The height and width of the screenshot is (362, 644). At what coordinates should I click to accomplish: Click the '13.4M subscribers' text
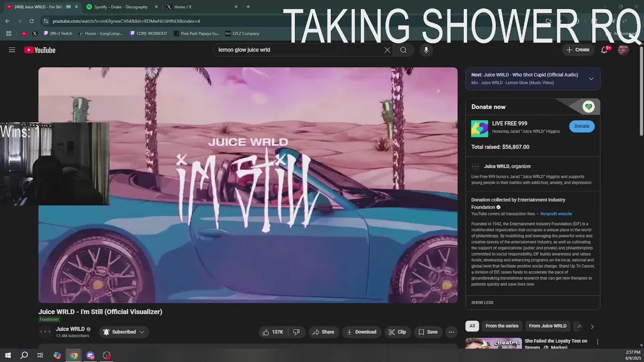(x=72, y=336)
